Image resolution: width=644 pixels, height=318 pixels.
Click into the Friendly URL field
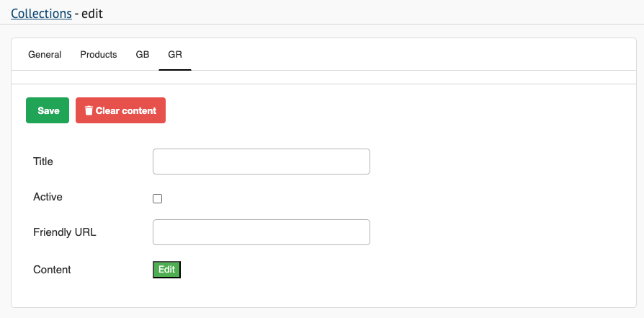click(x=261, y=232)
